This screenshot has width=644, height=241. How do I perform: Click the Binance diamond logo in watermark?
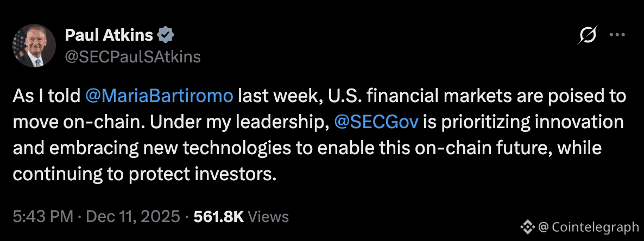coord(526,227)
